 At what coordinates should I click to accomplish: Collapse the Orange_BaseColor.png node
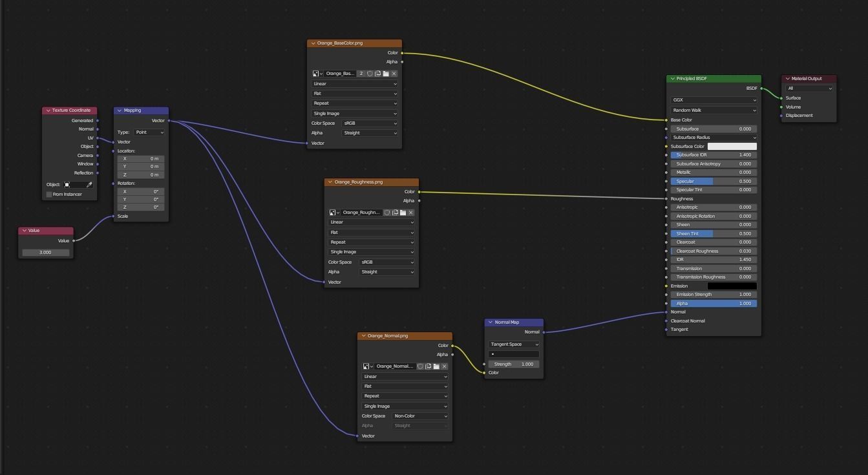click(x=313, y=43)
